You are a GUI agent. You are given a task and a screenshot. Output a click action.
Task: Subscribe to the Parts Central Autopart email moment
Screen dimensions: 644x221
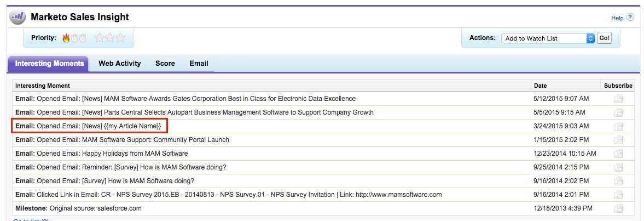618,112
